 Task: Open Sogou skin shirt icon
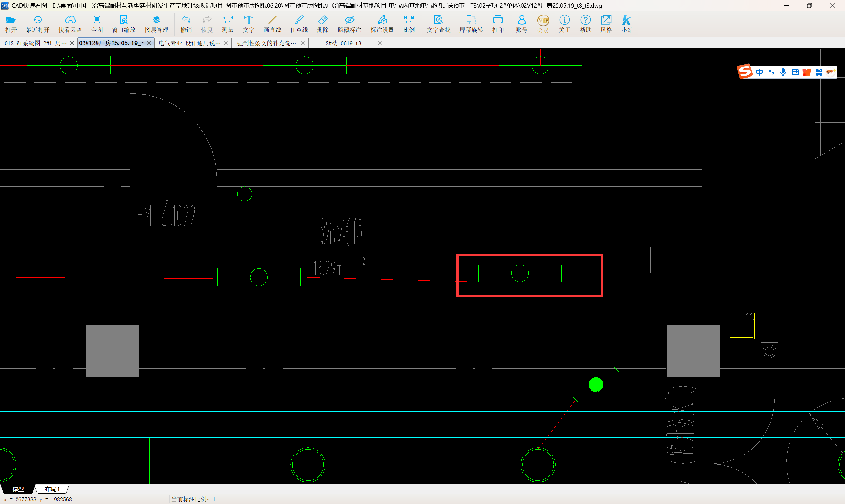(807, 72)
